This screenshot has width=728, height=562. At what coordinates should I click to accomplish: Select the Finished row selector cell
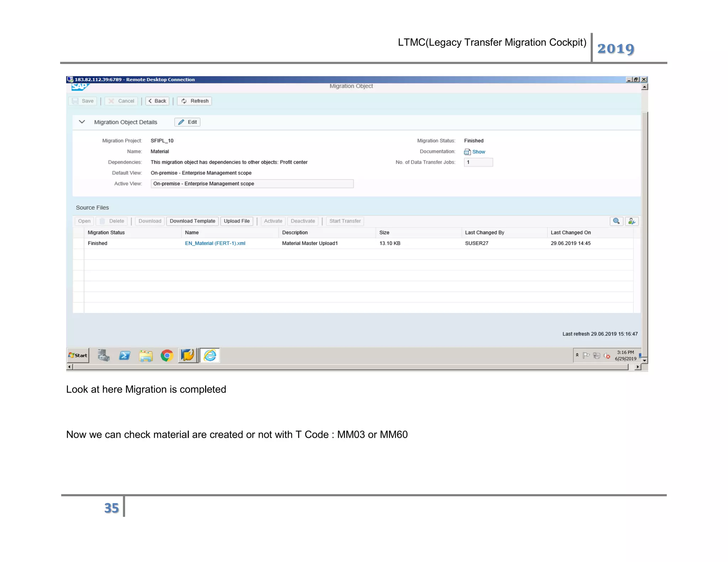click(78, 243)
